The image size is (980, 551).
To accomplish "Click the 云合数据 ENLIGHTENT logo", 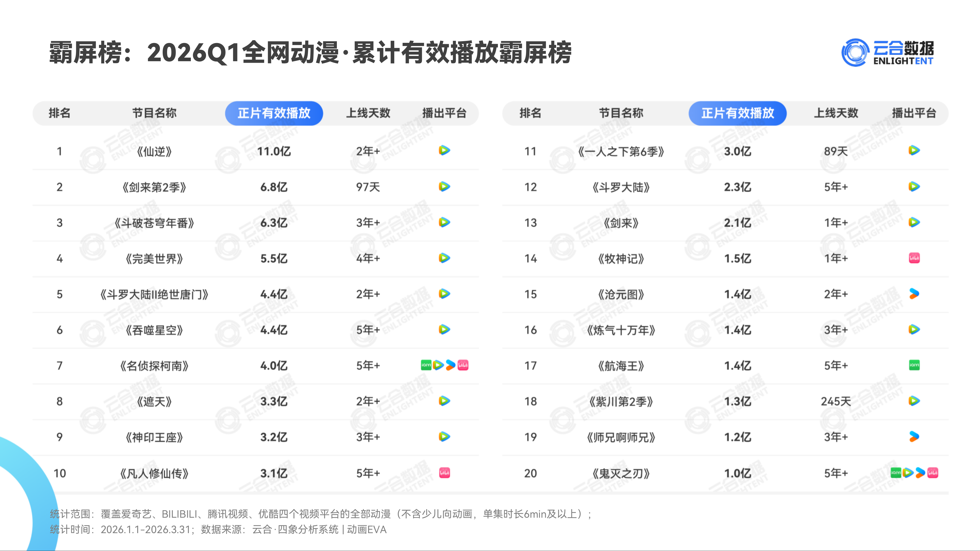I will click(x=887, y=52).
